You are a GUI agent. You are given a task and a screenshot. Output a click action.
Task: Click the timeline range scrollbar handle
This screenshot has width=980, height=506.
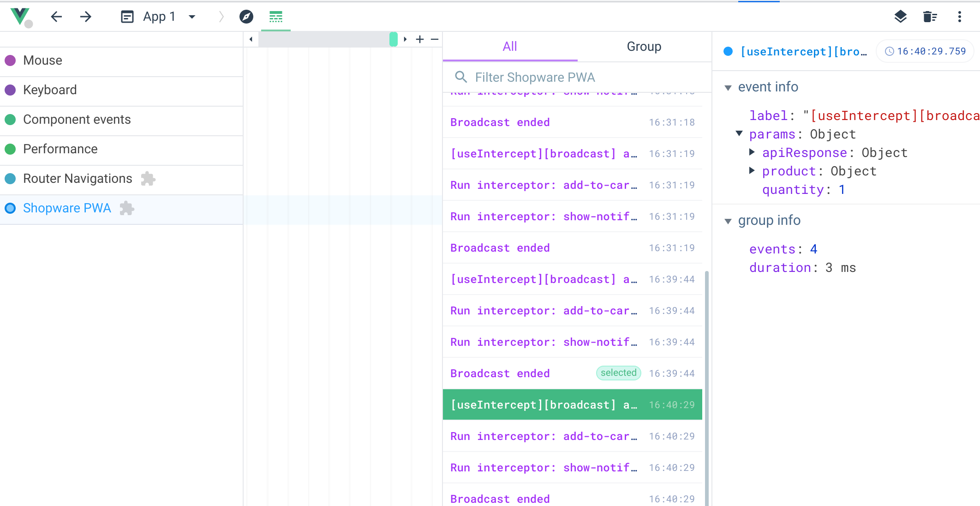click(393, 39)
